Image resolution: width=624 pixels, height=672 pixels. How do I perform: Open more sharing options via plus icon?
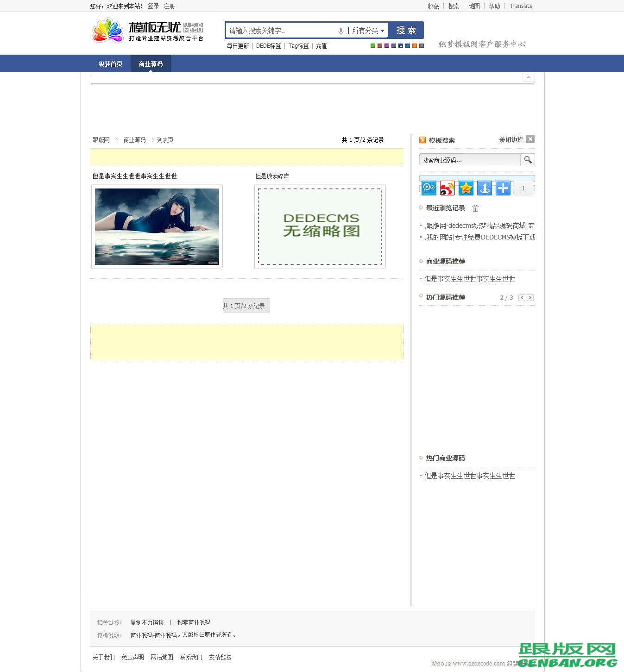pos(503,188)
